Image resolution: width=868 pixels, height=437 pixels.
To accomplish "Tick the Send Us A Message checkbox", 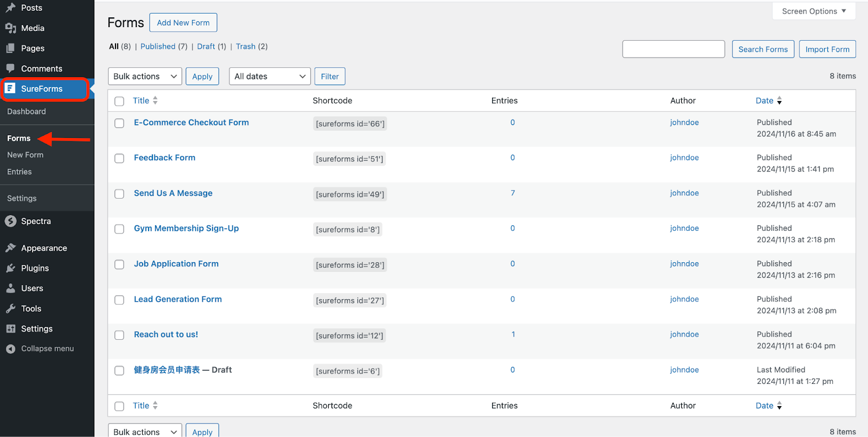I will pos(119,194).
